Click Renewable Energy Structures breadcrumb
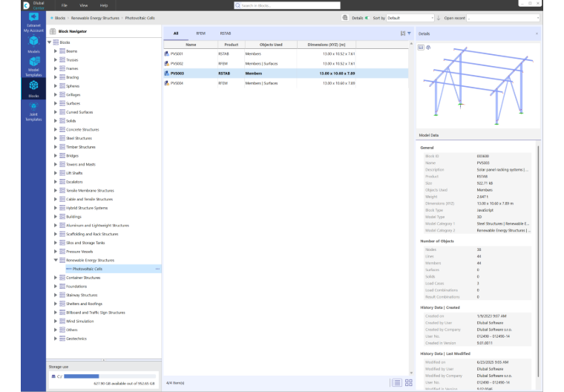 95,18
